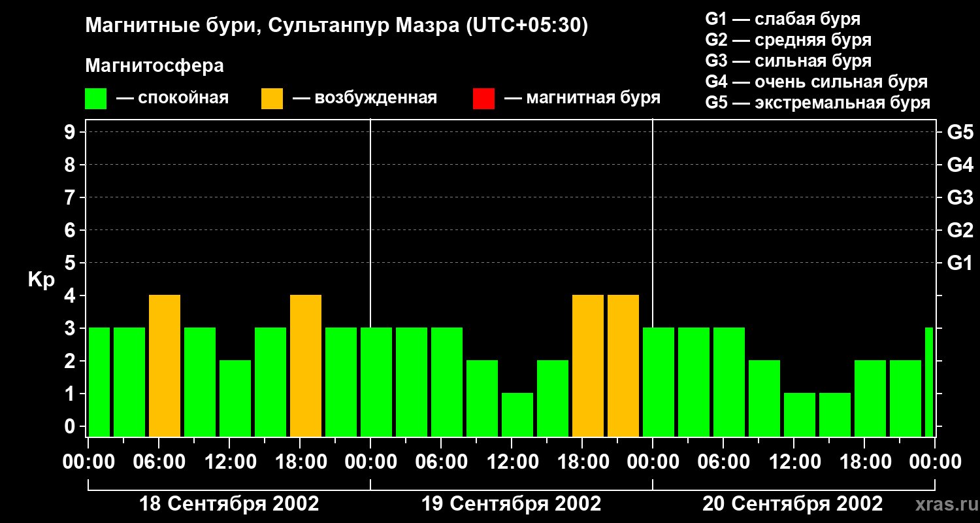The image size is (980, 523).
Task: Click the orange bar above 18:00 on 18 Сентября
Action: click(x=306, y=366)
